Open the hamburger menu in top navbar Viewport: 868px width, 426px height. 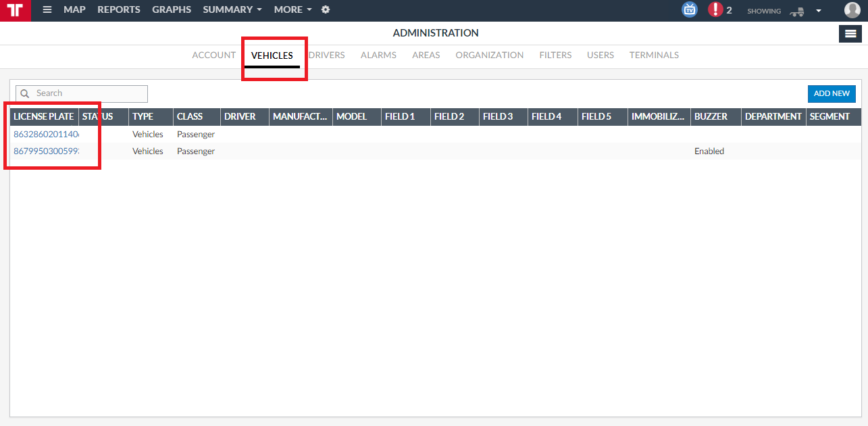point(47,10)
